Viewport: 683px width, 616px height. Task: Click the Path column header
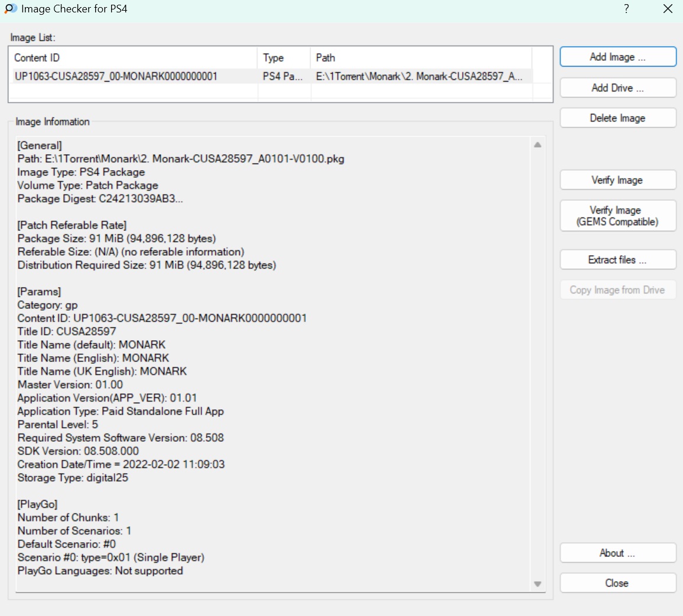click(421, 58)
